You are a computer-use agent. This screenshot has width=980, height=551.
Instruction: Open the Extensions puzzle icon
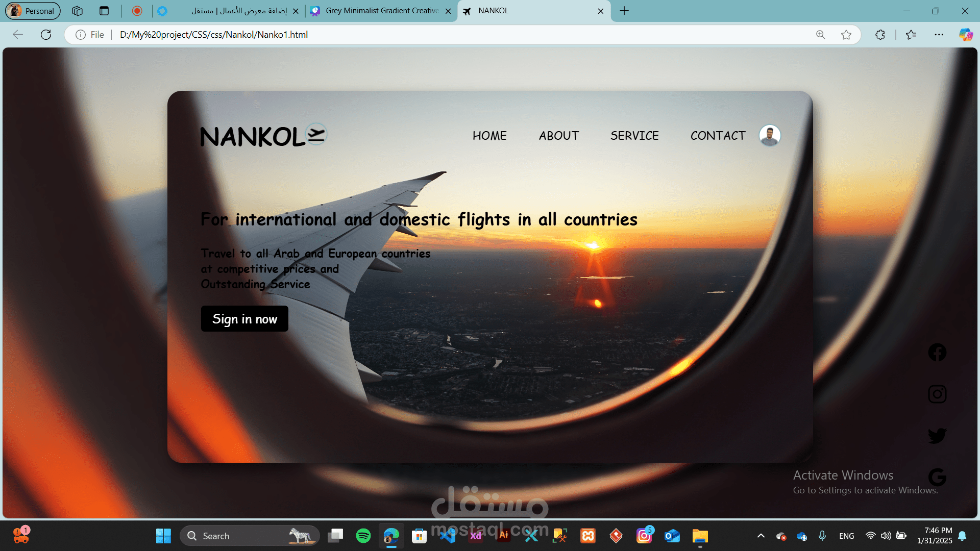880,35
